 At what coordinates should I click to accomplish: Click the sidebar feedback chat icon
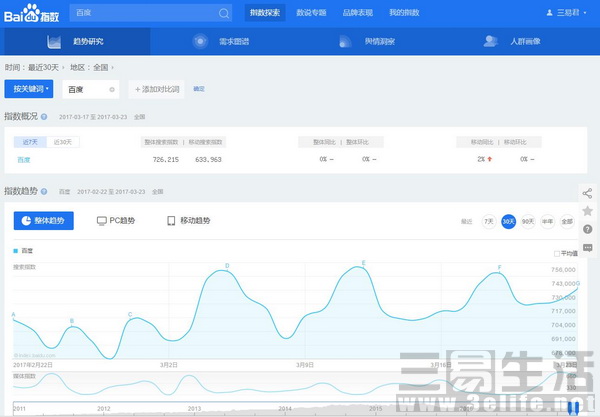point(587,248)
